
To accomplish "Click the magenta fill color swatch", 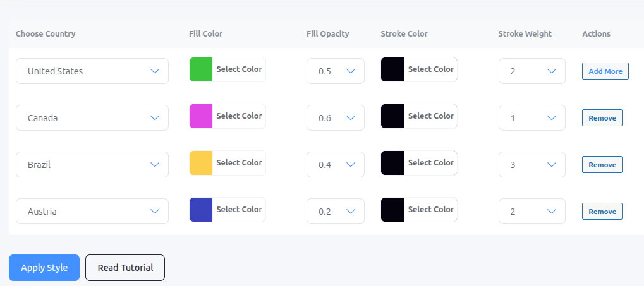I will 201,116.
